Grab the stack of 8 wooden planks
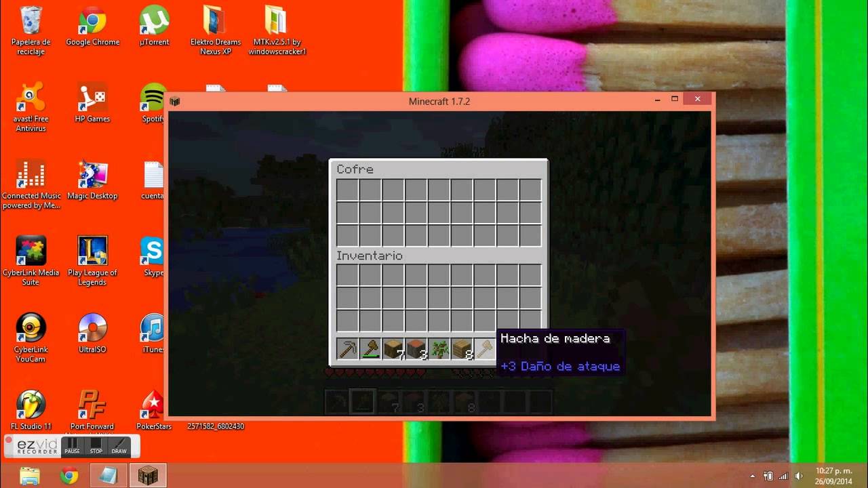The height and width of the screenshot is (488, 868). (462, 350)
